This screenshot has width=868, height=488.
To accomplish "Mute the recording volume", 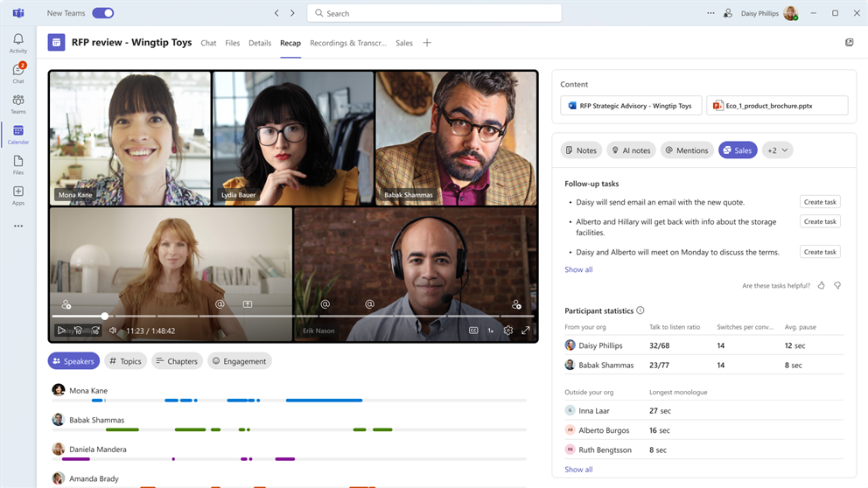I will click(113, 331).
